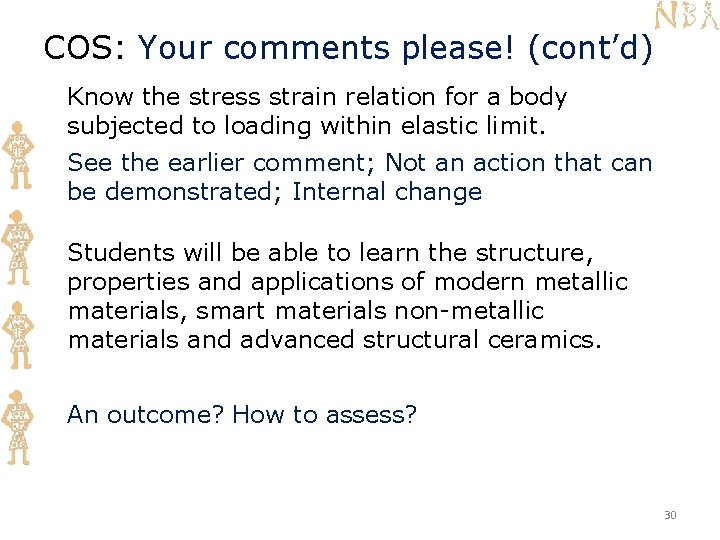The height and width of the screenshot is (540, 720).
Task: Click the first human figure icon
Action: [18, 155]
